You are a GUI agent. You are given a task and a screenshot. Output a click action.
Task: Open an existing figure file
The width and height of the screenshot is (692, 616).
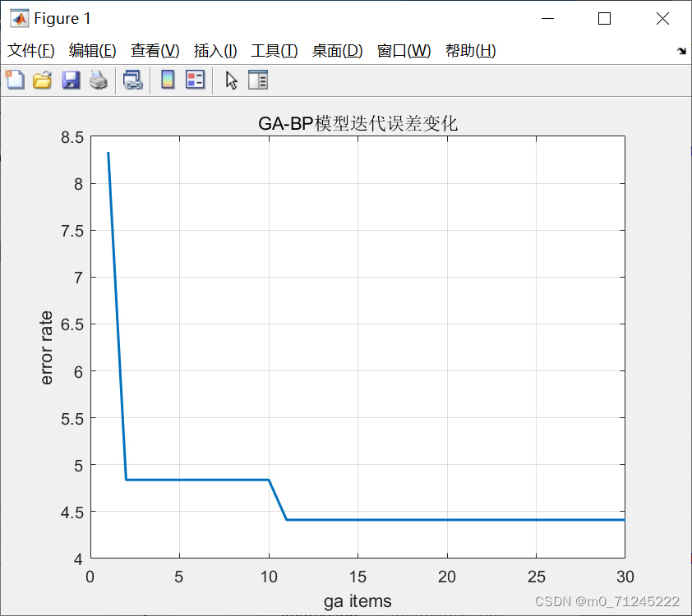click(x=42, y=80)
